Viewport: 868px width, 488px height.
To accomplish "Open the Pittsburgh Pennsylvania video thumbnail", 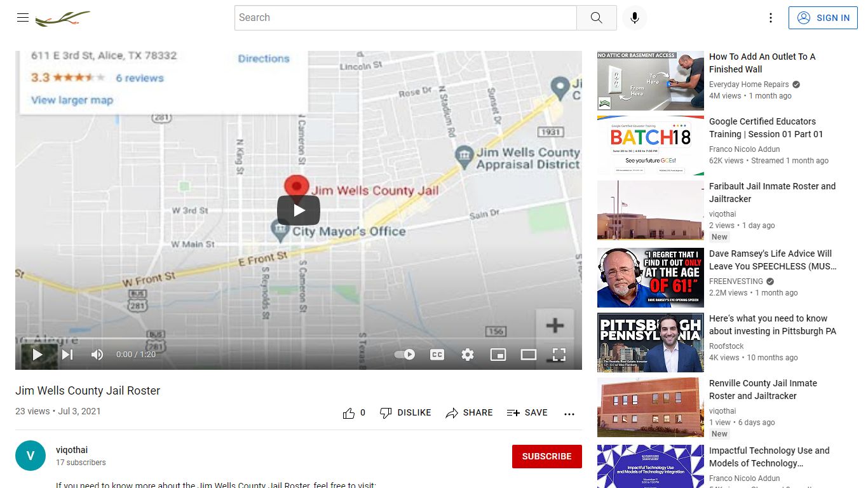I will (651, 342).
